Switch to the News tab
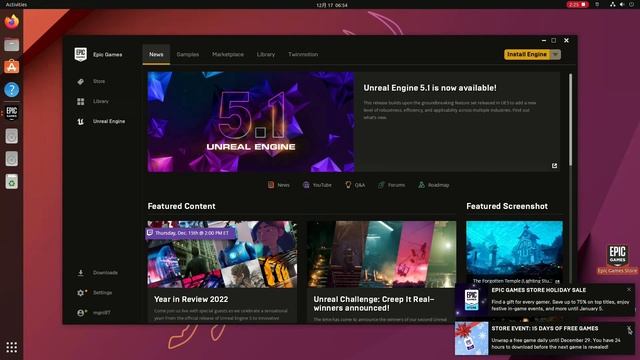Screen dimensions: 640x360 (156, 54)
